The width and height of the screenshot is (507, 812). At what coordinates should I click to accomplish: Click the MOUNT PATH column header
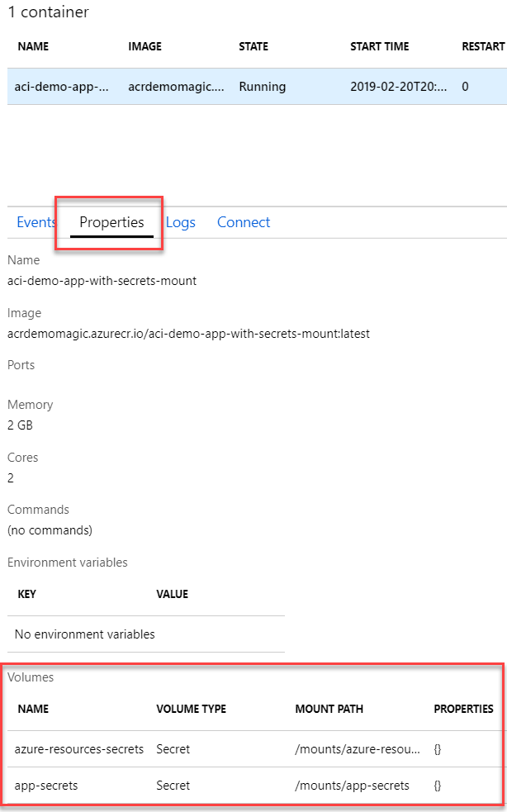[329, 709]
